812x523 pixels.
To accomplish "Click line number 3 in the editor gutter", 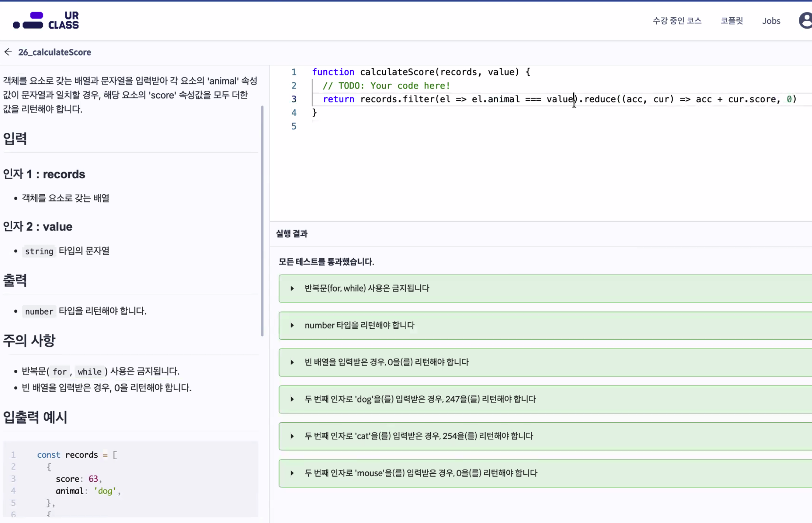I will [x=294, y=99].
